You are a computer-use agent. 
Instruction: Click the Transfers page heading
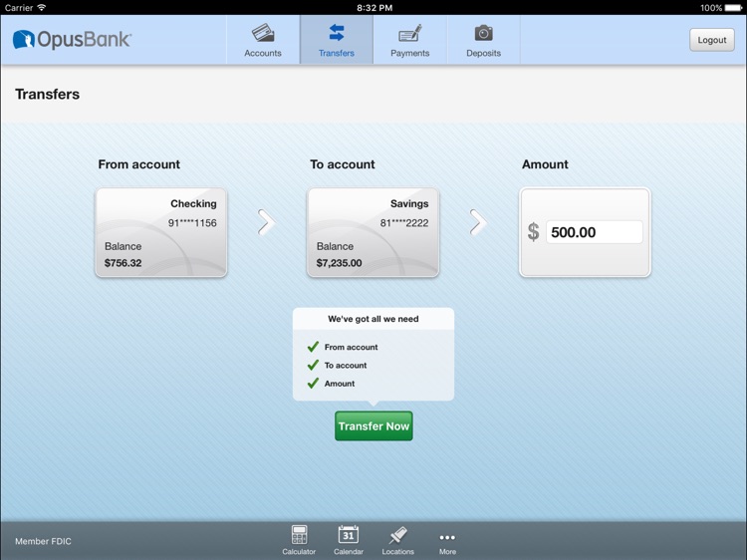pyautogui.click(x=47, y=94)
